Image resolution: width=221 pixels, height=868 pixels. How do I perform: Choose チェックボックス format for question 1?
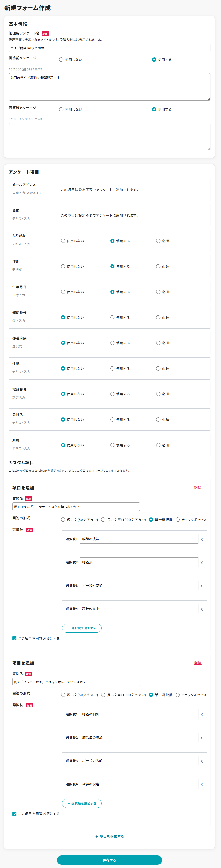[178, 520]
